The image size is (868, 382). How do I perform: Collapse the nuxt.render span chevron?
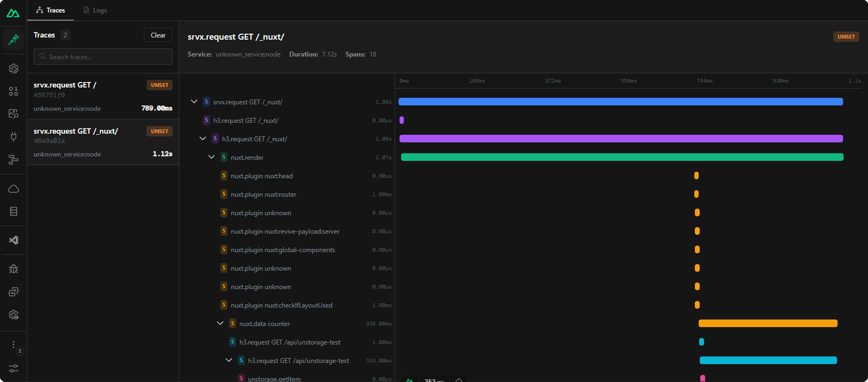coord(211,157)
